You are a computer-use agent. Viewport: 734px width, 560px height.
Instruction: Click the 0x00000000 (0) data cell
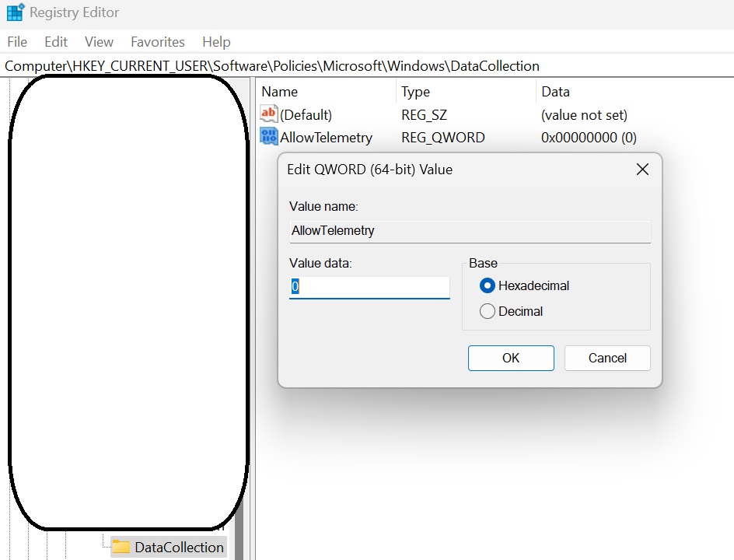pos(589,137)
